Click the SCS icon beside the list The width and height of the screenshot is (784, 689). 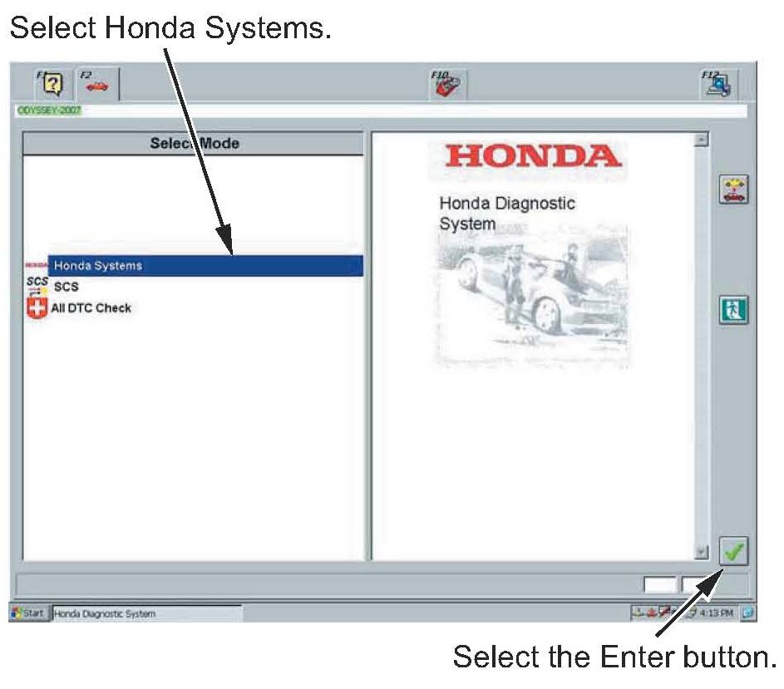point(37,286)
